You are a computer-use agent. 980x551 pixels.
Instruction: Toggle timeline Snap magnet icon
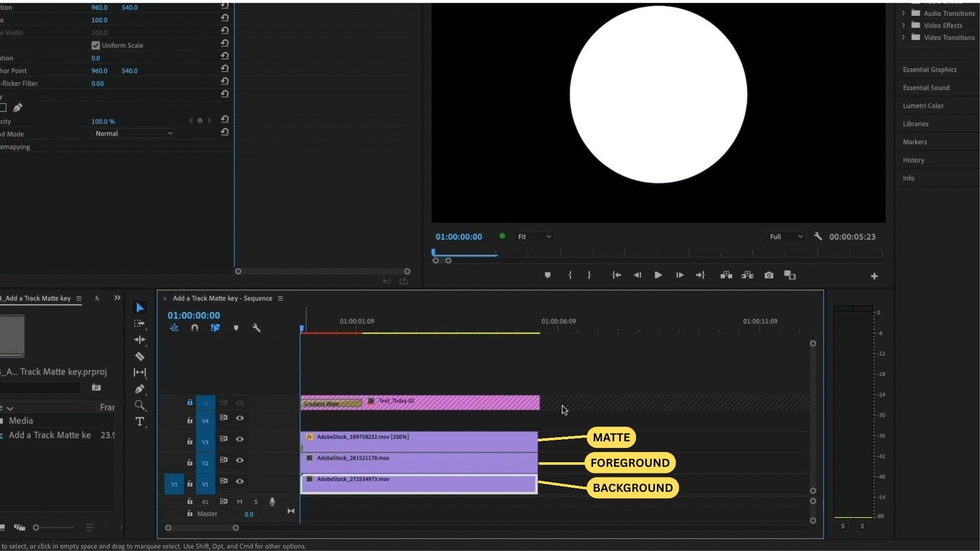(x=194, y=328)
